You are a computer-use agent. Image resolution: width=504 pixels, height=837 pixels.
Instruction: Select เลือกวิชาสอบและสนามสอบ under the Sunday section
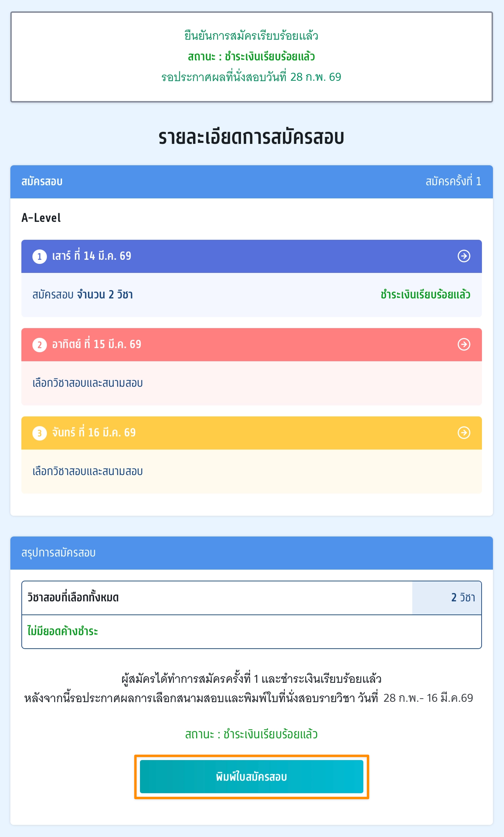click(x=88, y=383)
